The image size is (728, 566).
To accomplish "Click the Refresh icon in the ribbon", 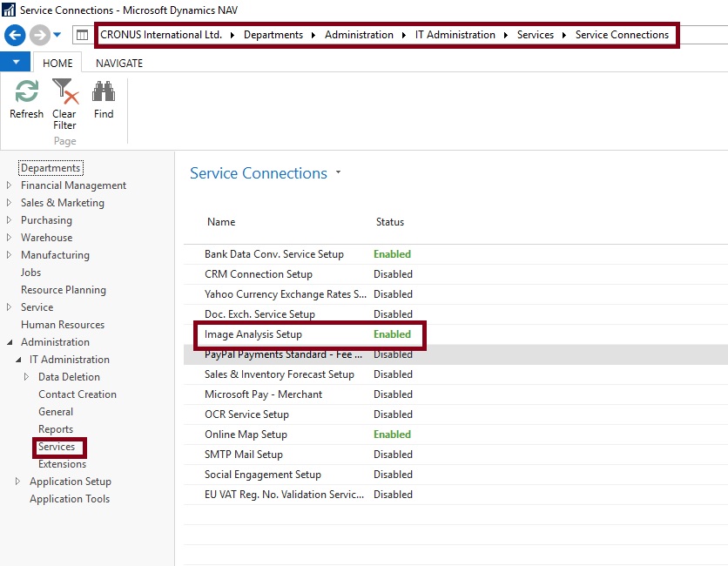I will 26,92.
